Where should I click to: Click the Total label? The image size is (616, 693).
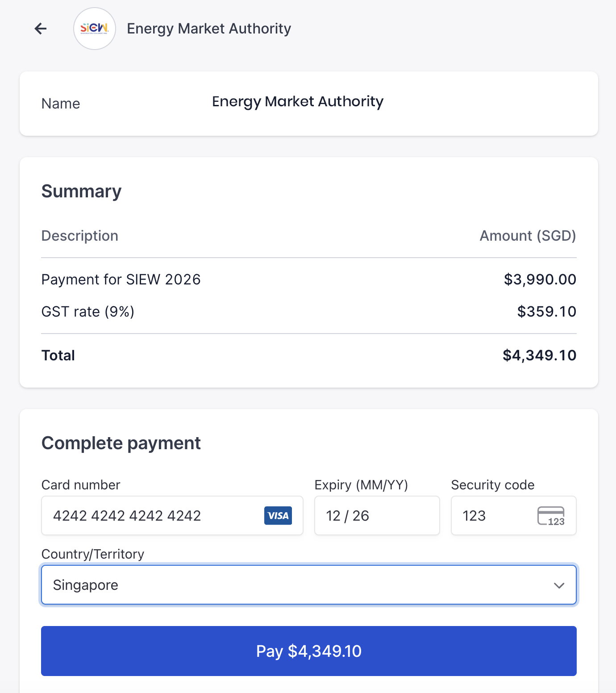[58, 355]
